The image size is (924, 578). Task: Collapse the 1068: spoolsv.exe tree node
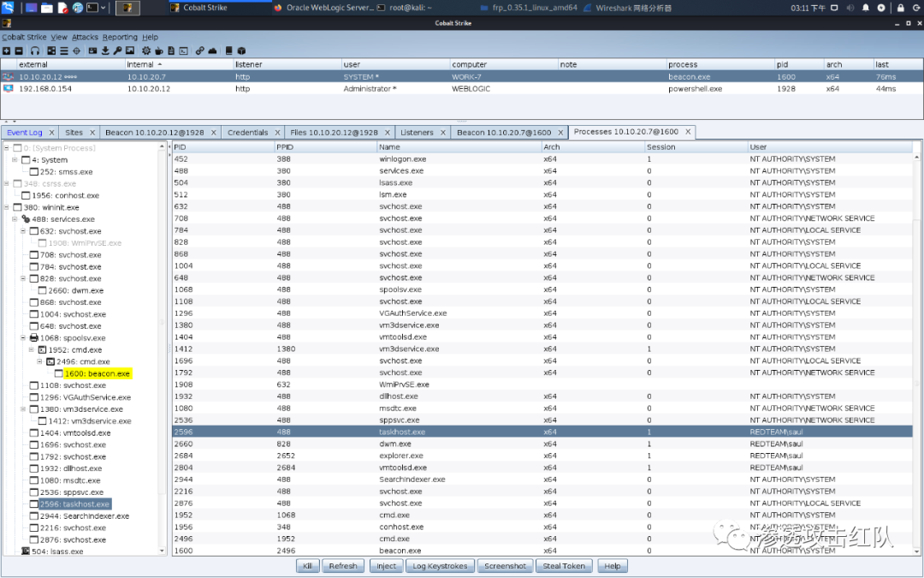point(24,338)
